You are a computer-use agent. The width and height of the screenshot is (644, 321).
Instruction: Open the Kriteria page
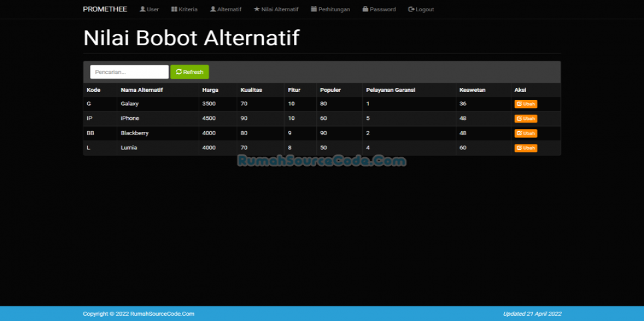pos(185,9)
